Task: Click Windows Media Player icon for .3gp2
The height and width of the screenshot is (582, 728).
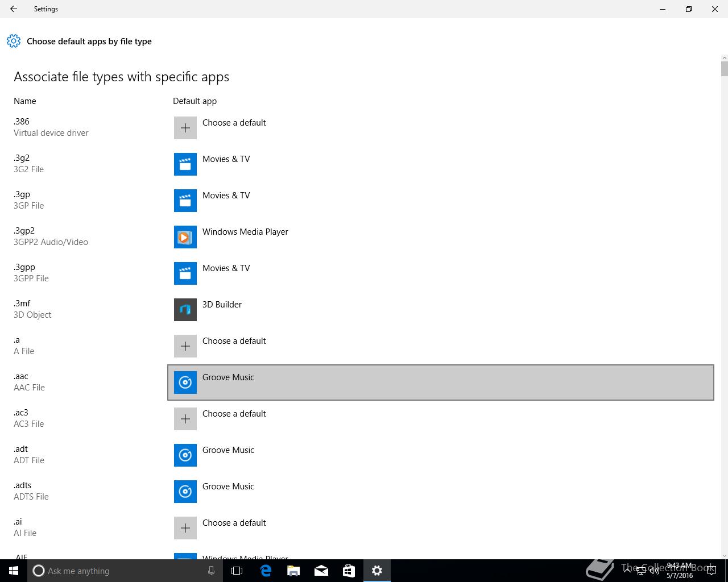Action: [x=185, y=237]
